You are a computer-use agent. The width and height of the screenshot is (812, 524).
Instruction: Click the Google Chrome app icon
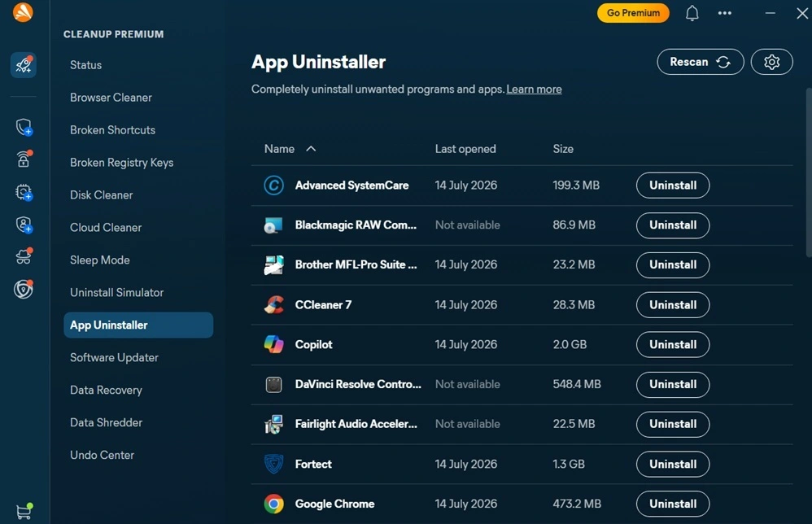[273, 504]
